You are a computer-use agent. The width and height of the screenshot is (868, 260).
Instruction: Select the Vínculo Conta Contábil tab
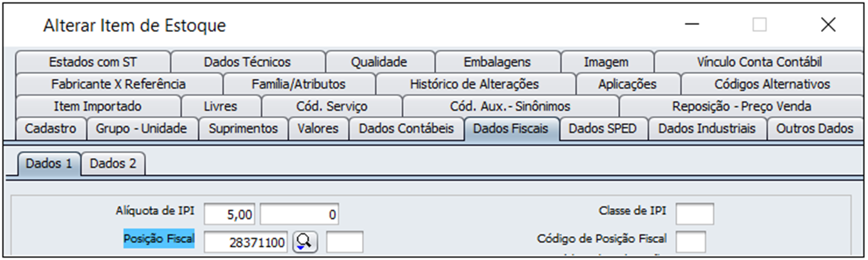(759, 62)
